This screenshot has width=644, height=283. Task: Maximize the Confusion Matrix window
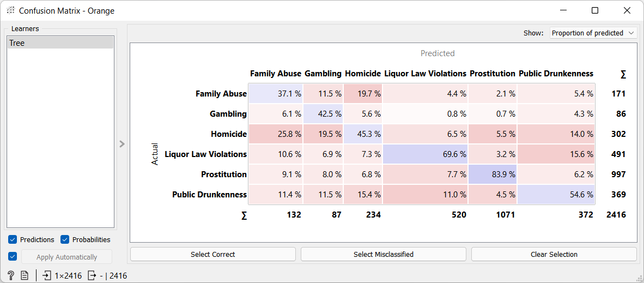[x=594, y=10]
